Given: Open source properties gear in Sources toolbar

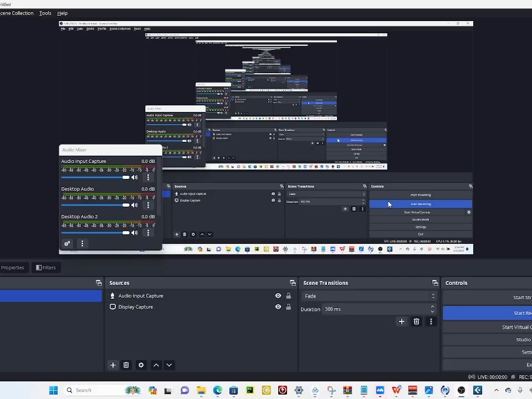Looking at the screenshot, I should [x=141, y=365].
